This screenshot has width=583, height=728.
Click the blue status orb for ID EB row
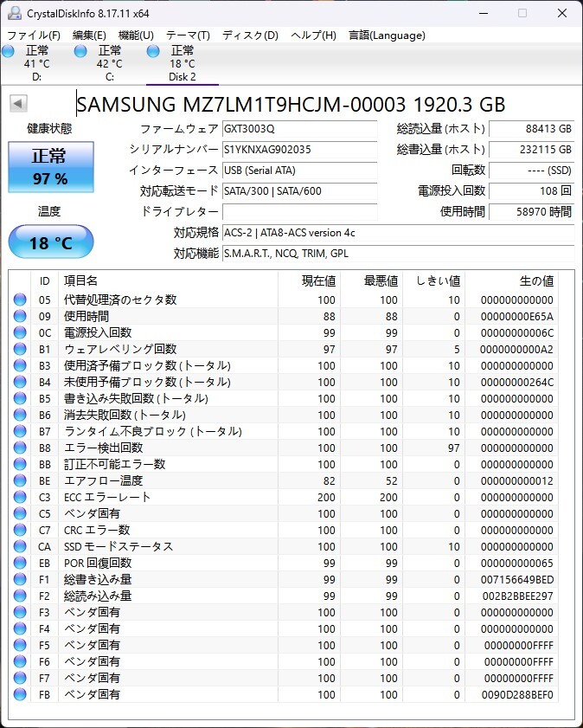click(20, 563)
